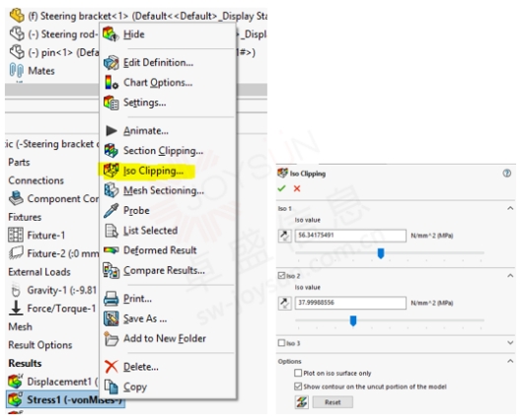
Task: Uncheck the Iso 2 checkbox
Action: [x=281, y=275]
